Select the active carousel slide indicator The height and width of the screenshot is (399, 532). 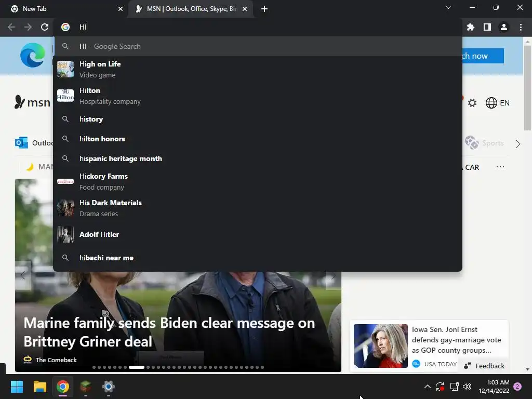pyautogui.click(x=137, y=367)
